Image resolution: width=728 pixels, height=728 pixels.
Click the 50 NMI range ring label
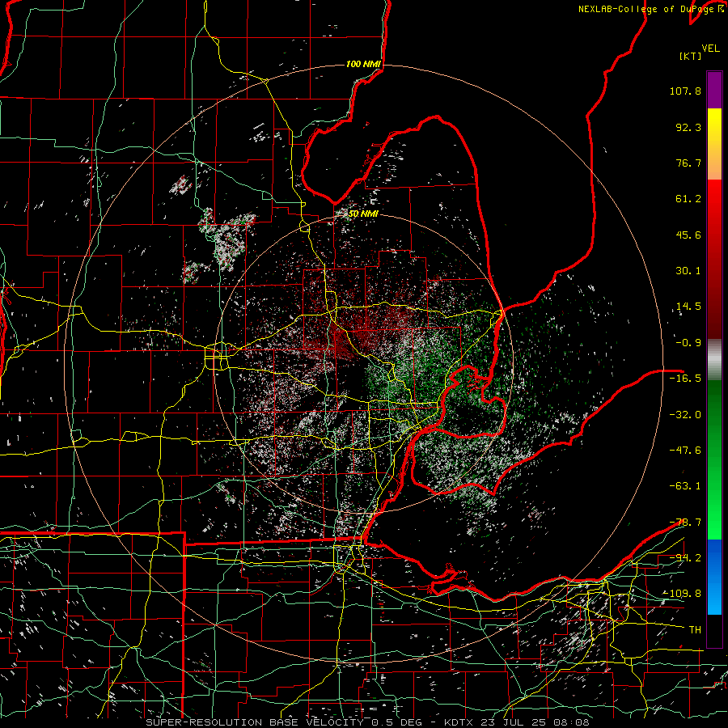[363, 214]
